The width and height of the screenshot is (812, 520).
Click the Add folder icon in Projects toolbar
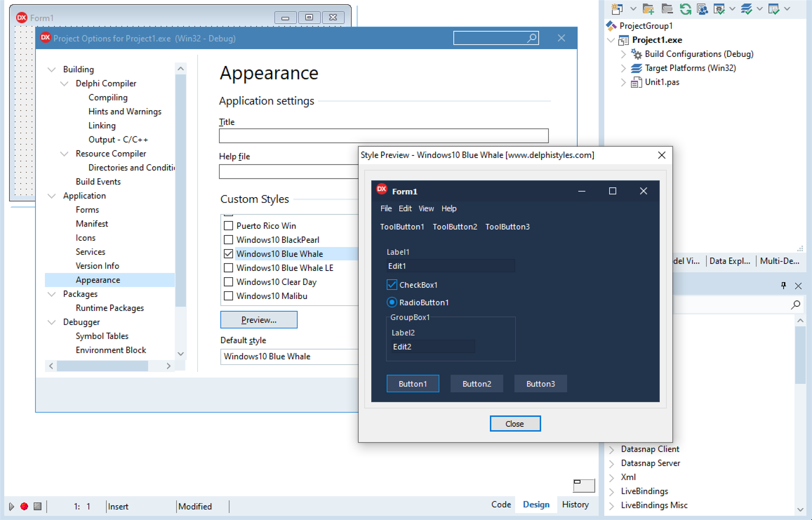648,9
